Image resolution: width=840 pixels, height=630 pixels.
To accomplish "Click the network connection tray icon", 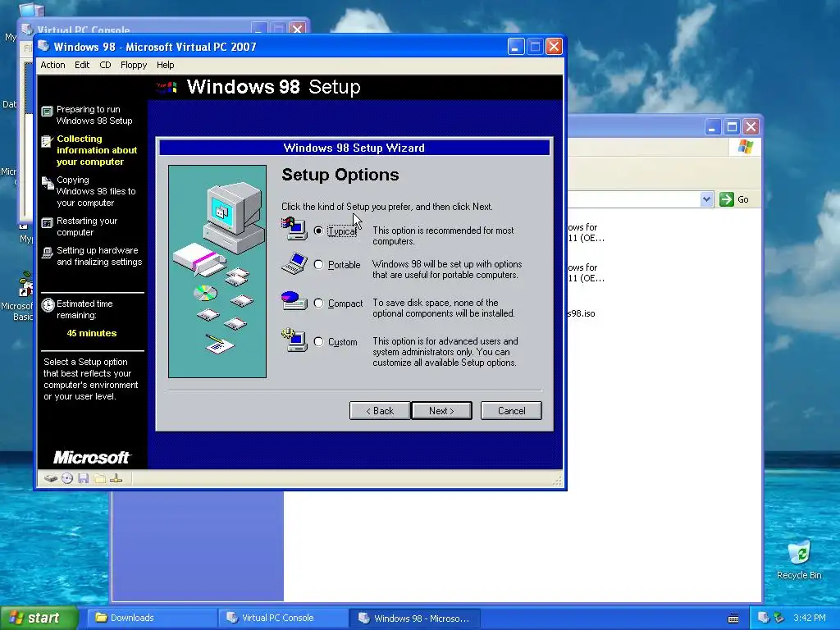I will point(779,618).
